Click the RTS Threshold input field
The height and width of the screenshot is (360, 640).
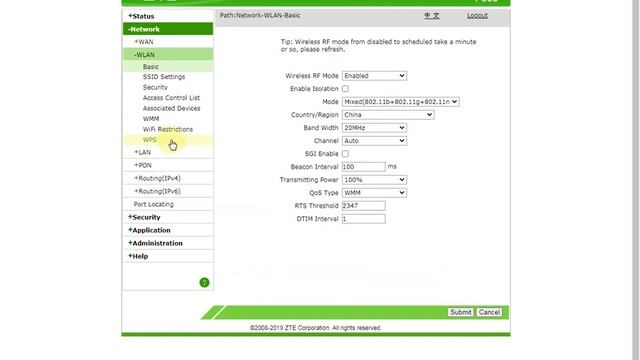(x=363, y=206)
